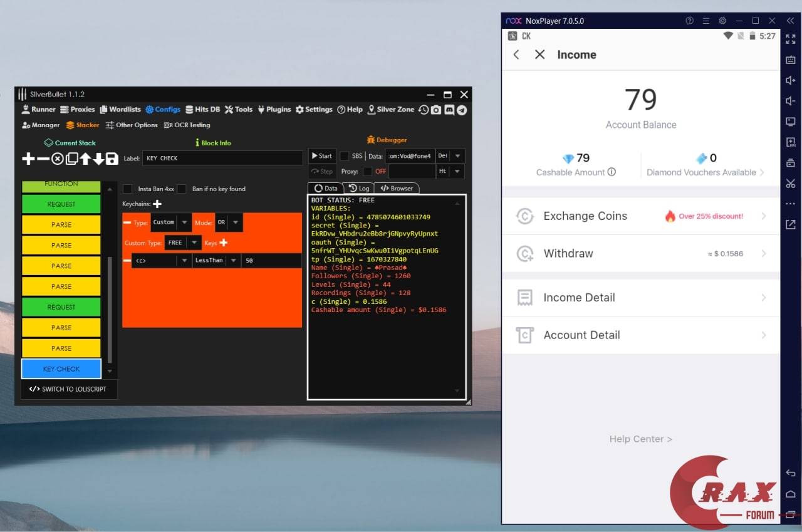
Task: Add a new keychain with the plus icon
Action: point(157,204)
